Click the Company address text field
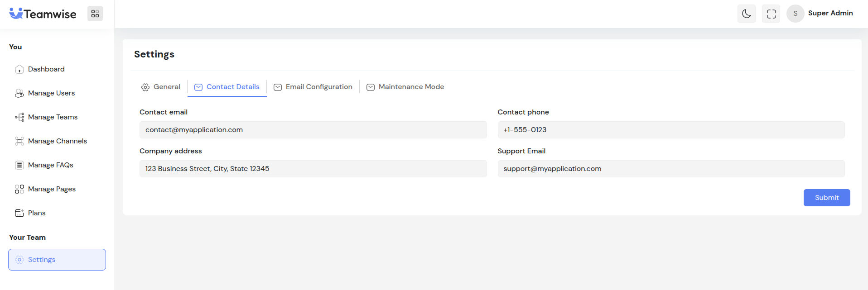 313,169
